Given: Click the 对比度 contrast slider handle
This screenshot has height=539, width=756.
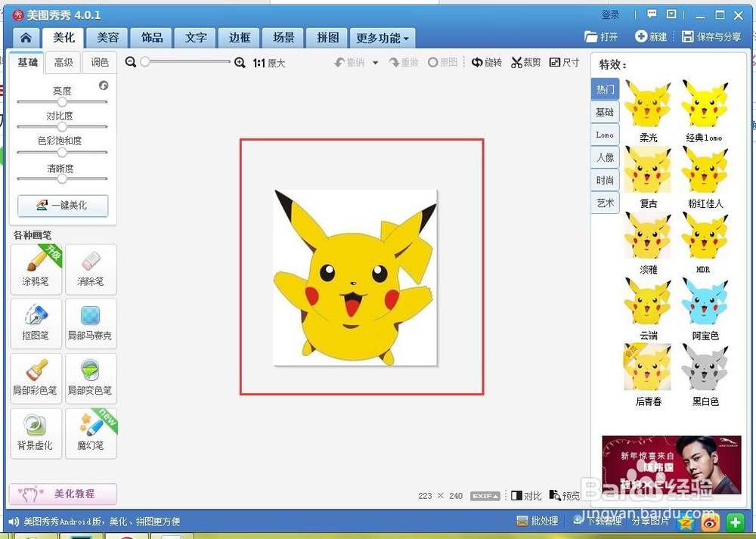Looking at the screenshot, I should [62, 127].
